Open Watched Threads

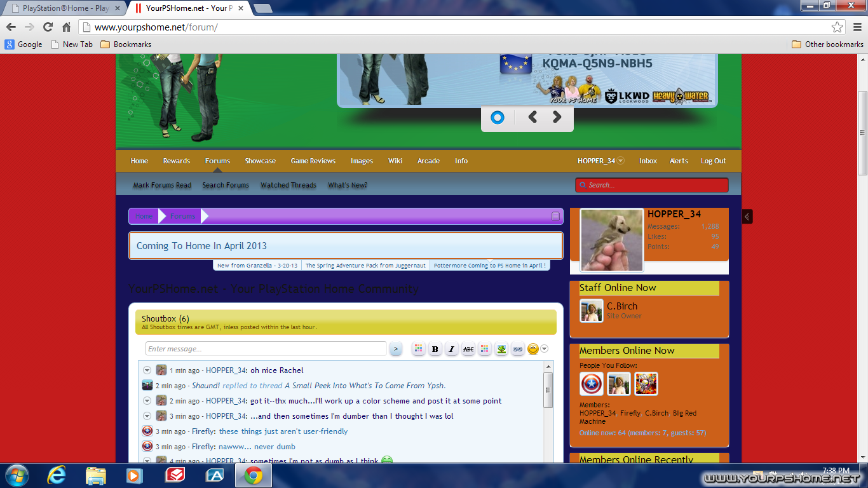point(288,185)
